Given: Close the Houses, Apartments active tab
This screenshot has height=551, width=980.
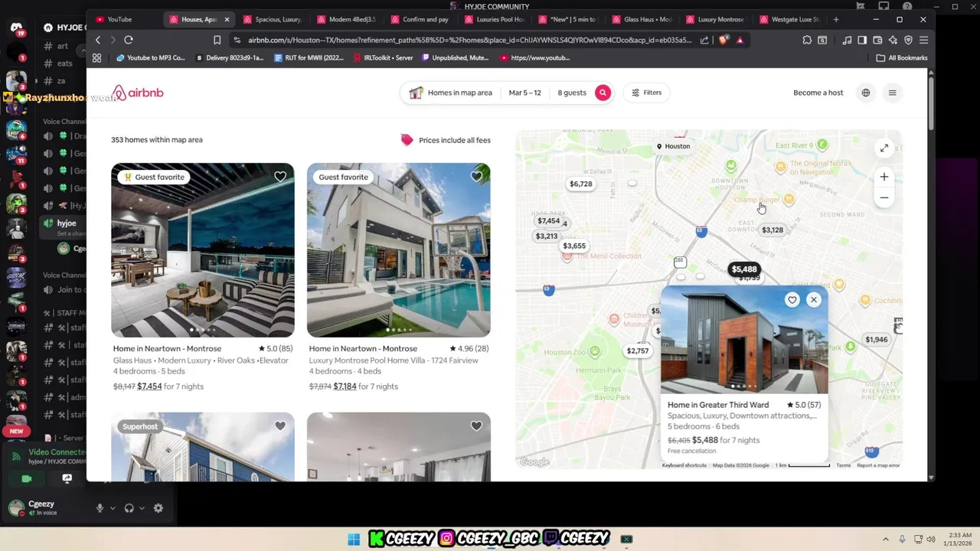Looking at the screenshot, I should tap(227, 19).
